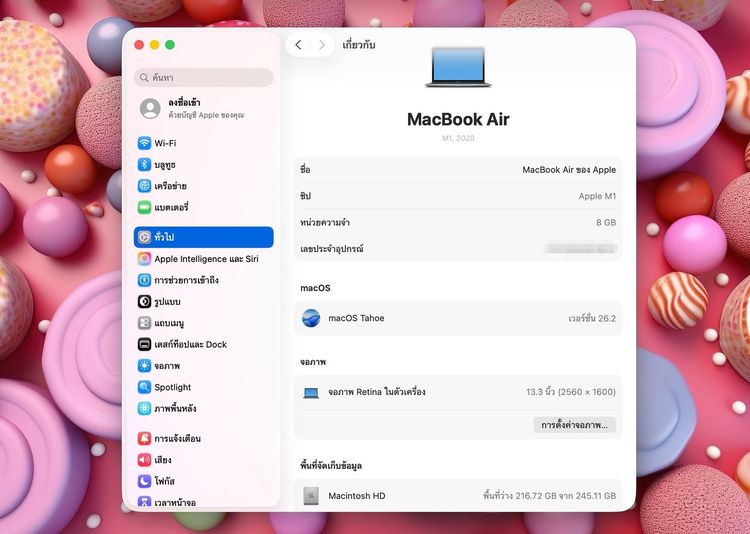Select the Network (เครือข่าย) globe icon
750x534 pixels.
tap(144, 186)
